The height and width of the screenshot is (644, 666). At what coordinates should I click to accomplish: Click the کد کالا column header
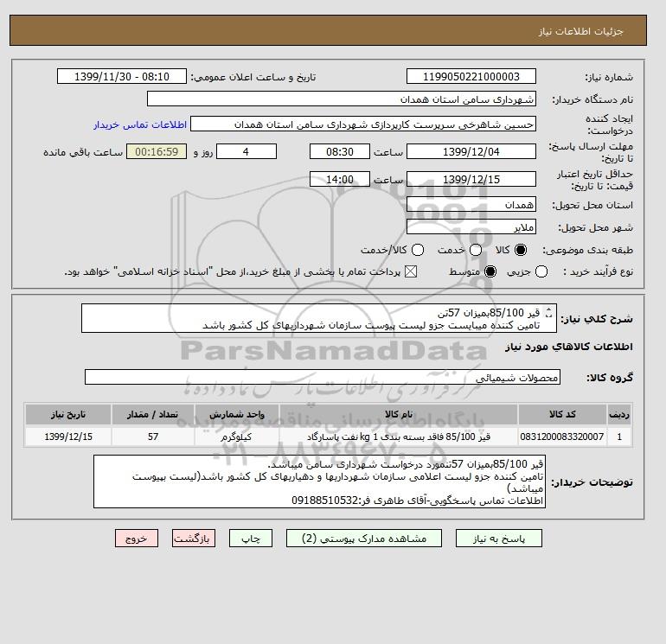562,414
